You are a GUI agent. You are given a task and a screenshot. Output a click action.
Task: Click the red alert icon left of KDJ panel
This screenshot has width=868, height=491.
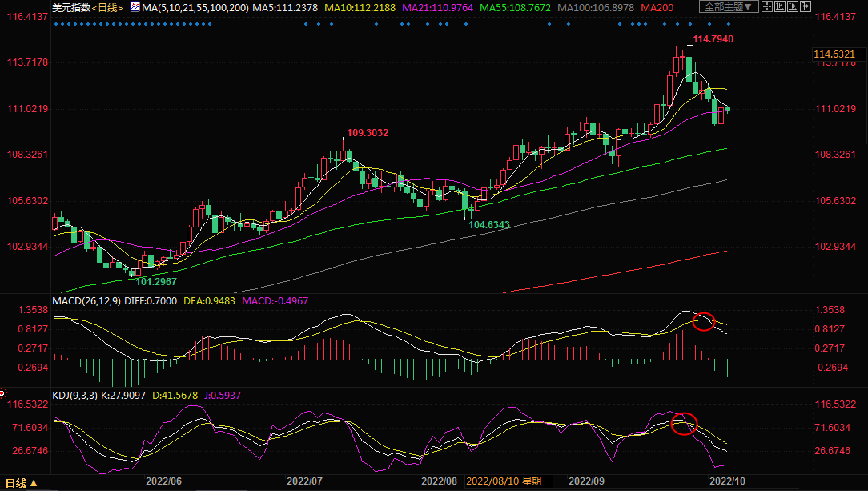pyautogui.click(x=2, y=393)
